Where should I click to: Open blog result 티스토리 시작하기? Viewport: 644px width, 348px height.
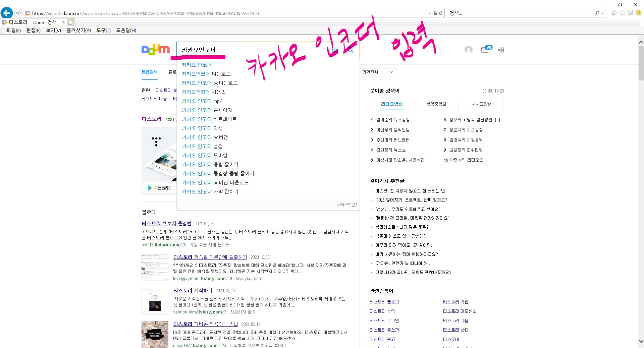click(193, 290)
